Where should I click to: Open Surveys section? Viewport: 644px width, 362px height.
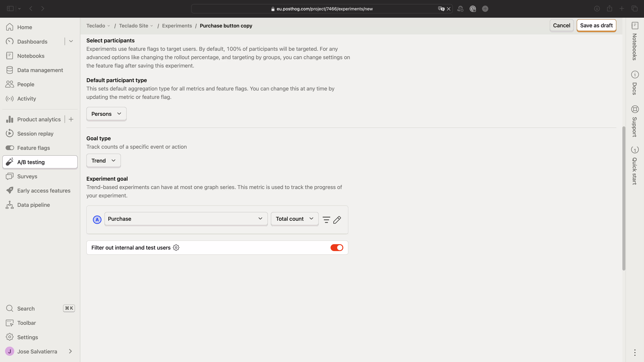click(x=40, y=176)
